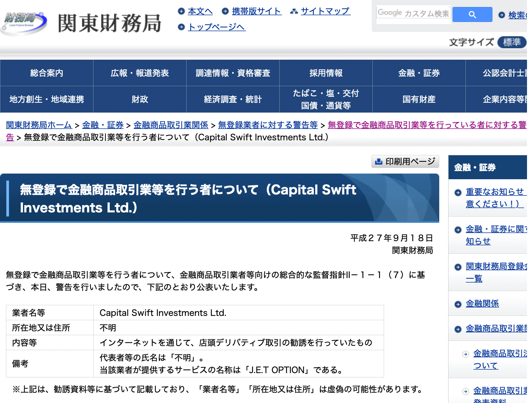
Task: Open the 金融・証券 navigation menu
Action: click(419, 73)
